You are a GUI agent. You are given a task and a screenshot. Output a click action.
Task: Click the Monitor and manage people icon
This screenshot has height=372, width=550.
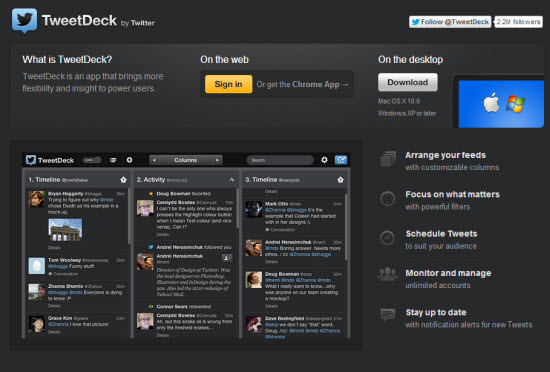point(388,275)
